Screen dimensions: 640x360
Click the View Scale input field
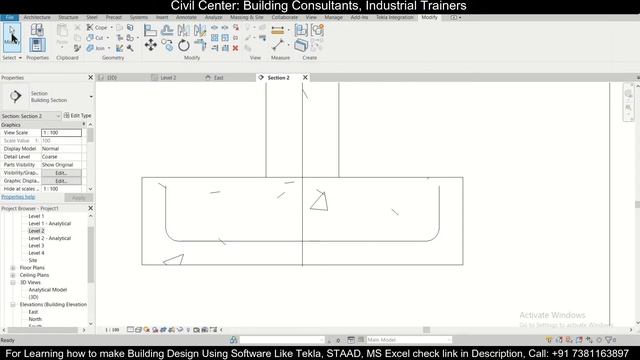(x=61, y=133)
